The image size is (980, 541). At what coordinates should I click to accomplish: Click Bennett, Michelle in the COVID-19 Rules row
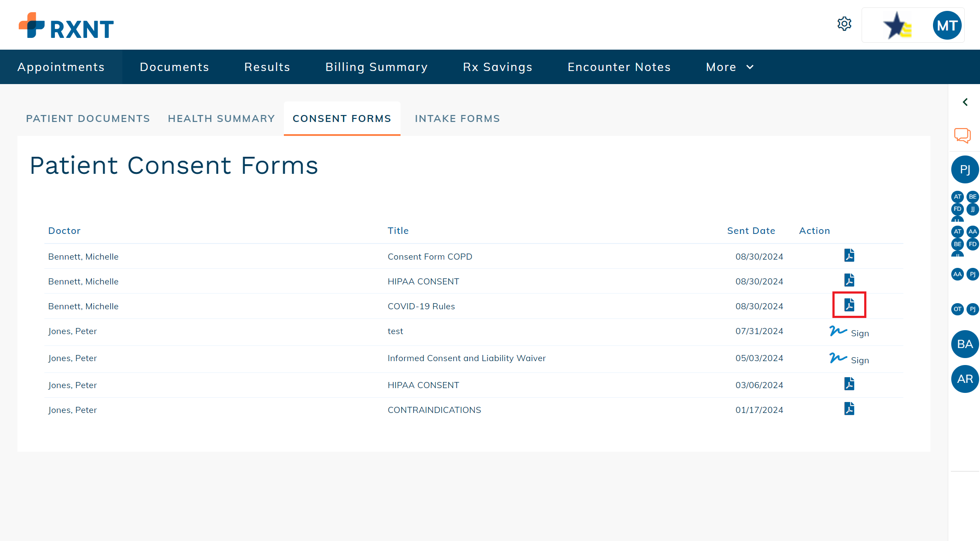(x=83, y=306)
